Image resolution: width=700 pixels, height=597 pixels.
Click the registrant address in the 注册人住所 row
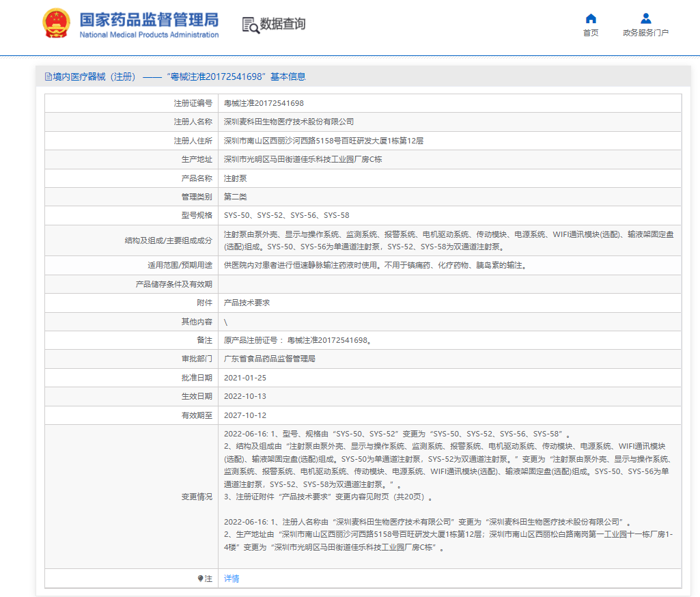click(323, 141)
